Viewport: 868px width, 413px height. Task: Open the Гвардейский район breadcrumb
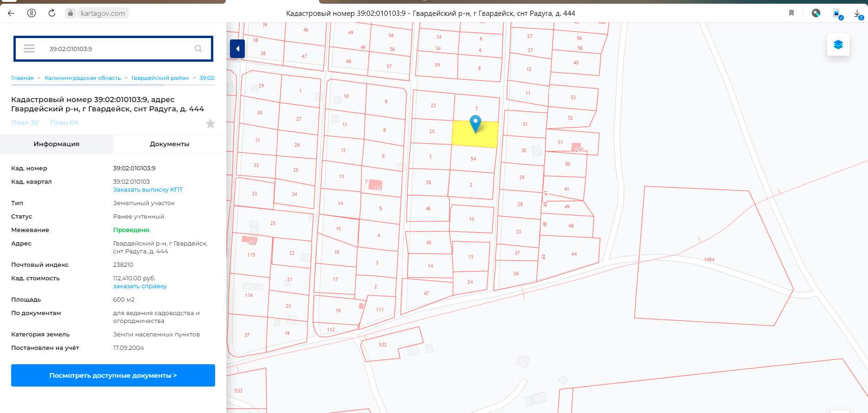(160, 78)
